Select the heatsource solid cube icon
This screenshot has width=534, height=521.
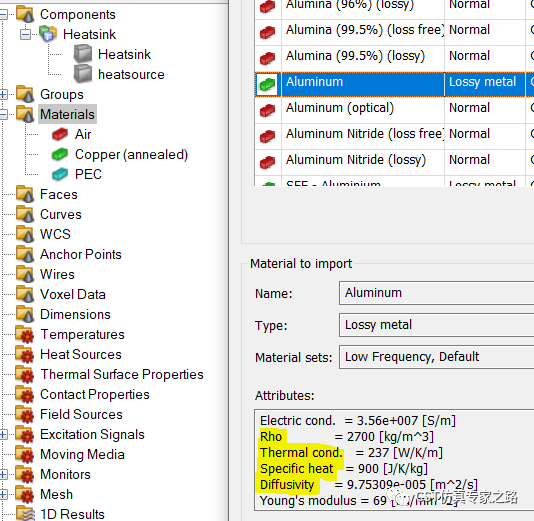point(83,74)
